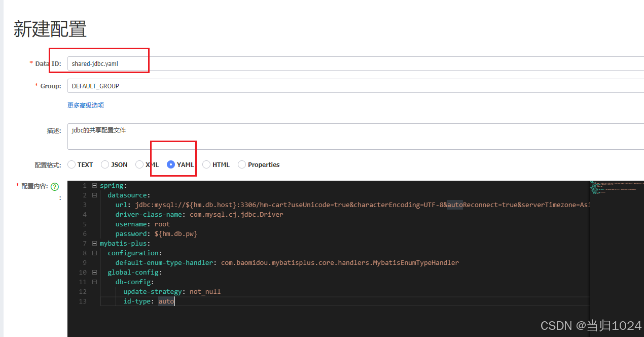Click line number 13 in the gutter
Viewport: 644px width, 337px height.
83,301
